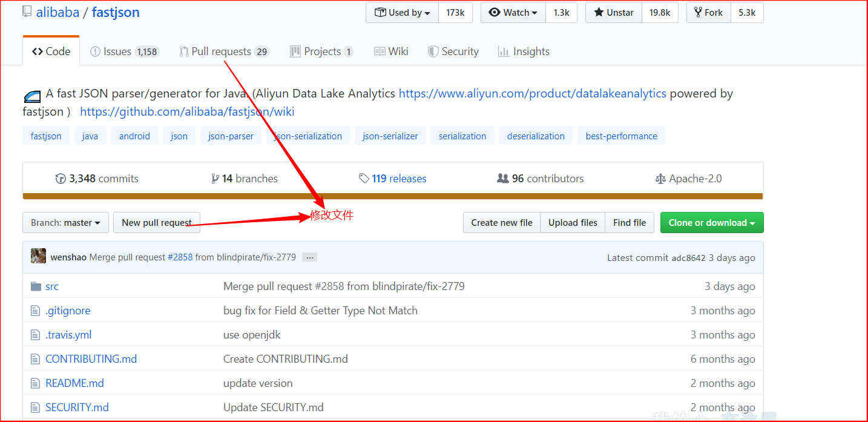This screenshot has height=422, width=868.
Task: Select the java topic tag
Action: point(90,136)
